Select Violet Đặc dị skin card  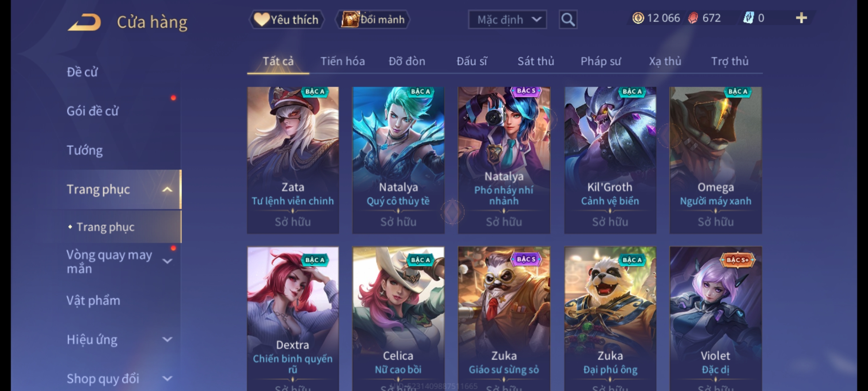point(716,319)
